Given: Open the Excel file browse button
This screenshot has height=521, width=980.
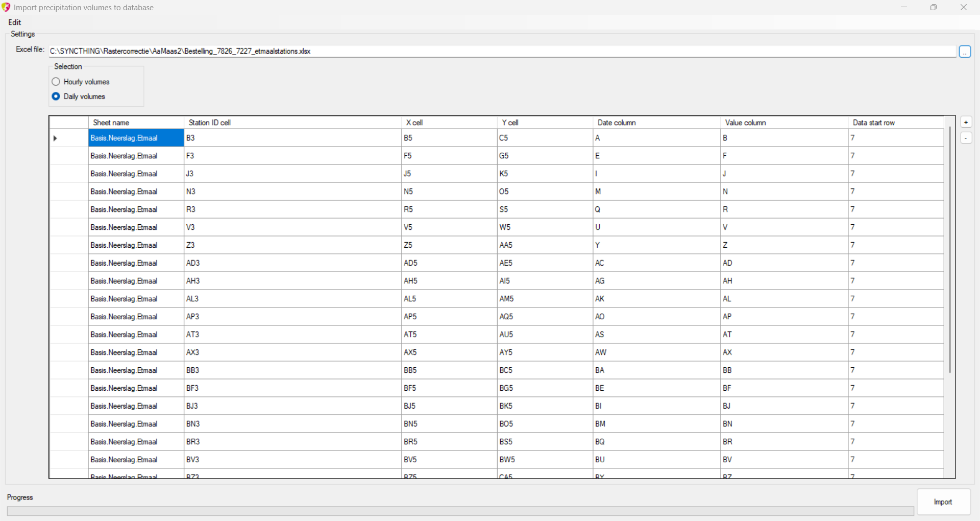Looking at the screenshot, I should (x=965, y=52).
